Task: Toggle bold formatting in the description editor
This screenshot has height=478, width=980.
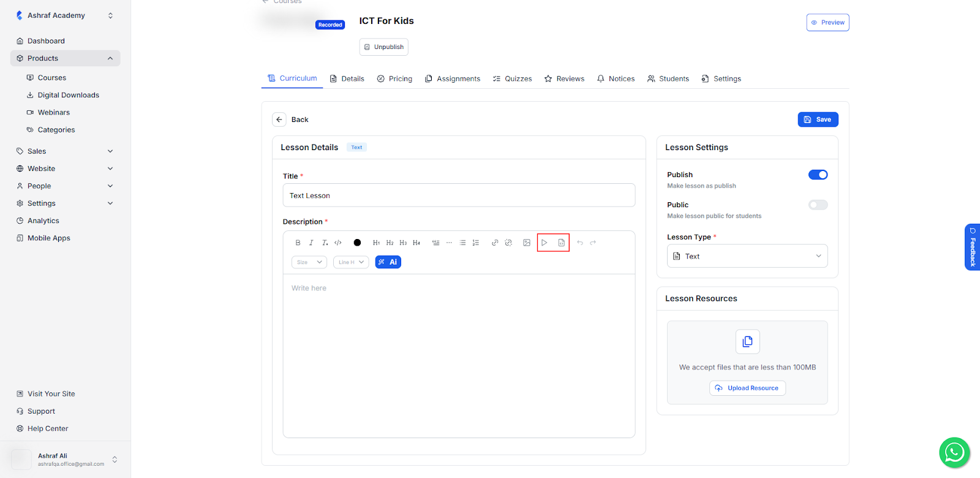Action: click(298, 243)
